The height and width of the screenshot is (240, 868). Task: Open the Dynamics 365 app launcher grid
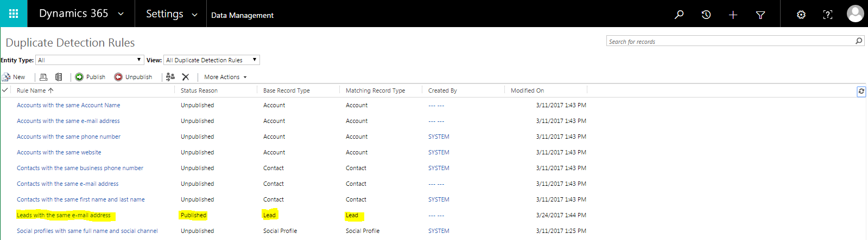point(14,14)
